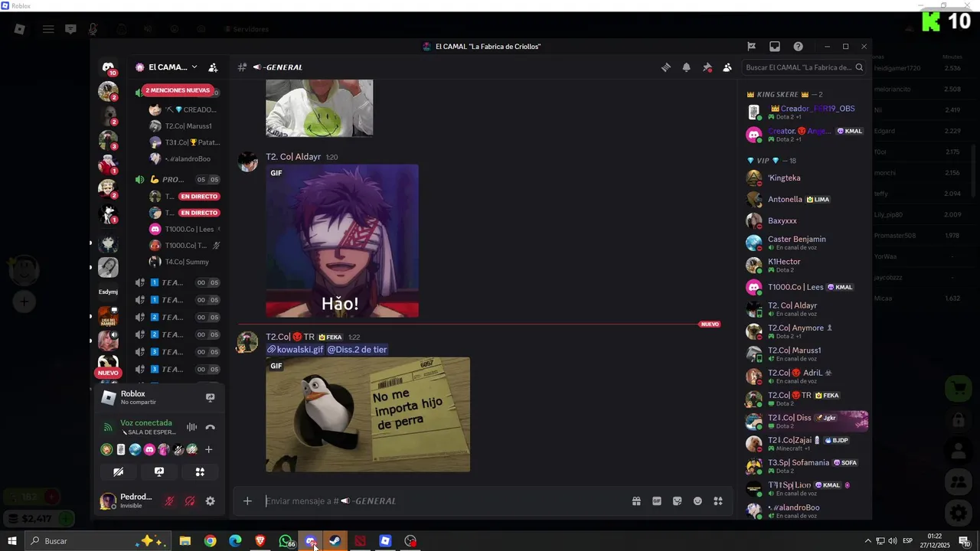
Task: Click plus attach button in message bar
Action: 247,501
